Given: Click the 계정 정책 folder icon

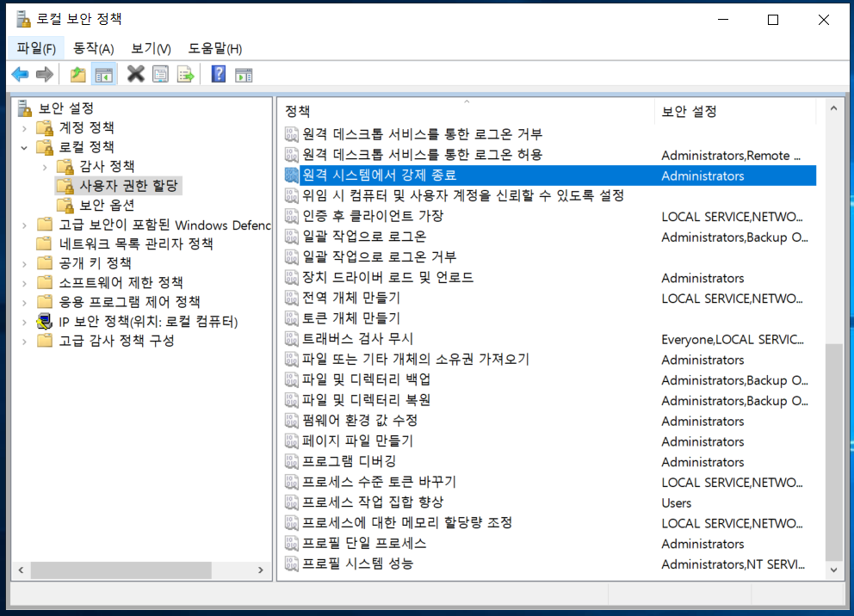Looking at the screenshot, I should click(x=45, y=128).
